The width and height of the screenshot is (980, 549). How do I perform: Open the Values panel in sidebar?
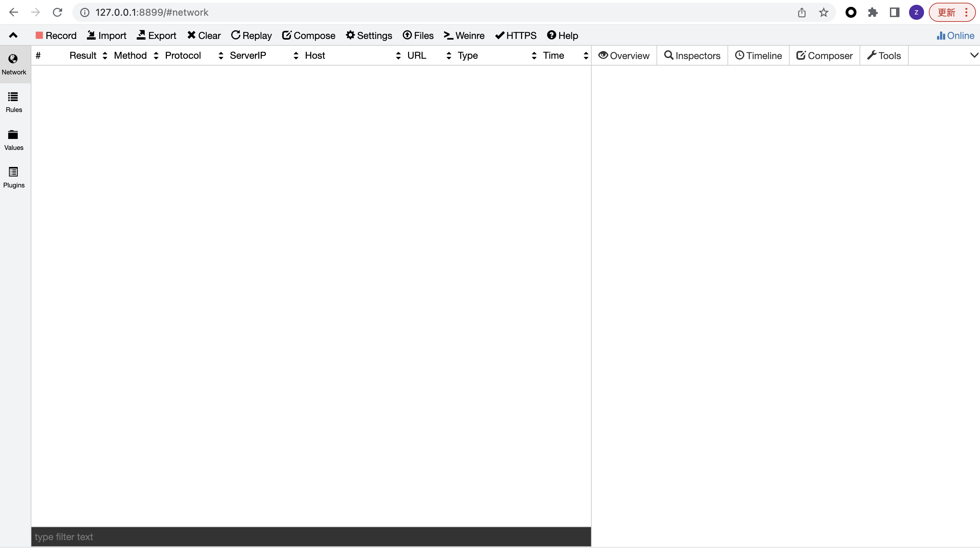click(13, 139)
